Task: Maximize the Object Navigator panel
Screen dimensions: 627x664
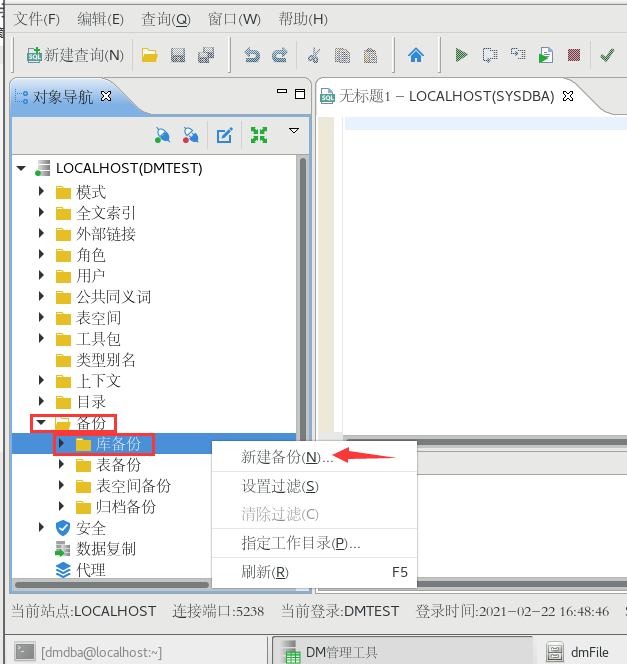Action: (300, 94)
